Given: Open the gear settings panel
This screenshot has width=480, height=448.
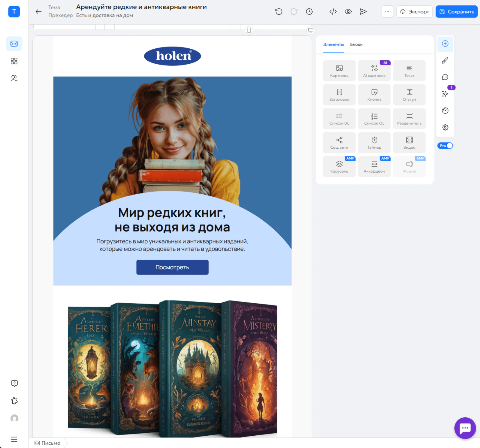Looking at the screenshot, I should pyautogui.click(x=445, y=128).
